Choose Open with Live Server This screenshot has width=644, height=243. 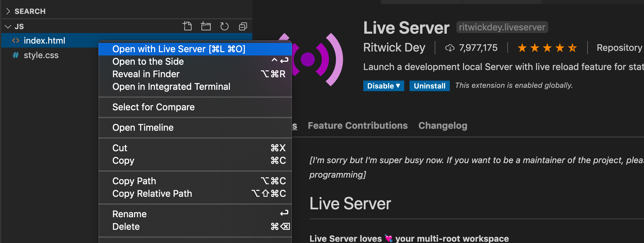195,49
